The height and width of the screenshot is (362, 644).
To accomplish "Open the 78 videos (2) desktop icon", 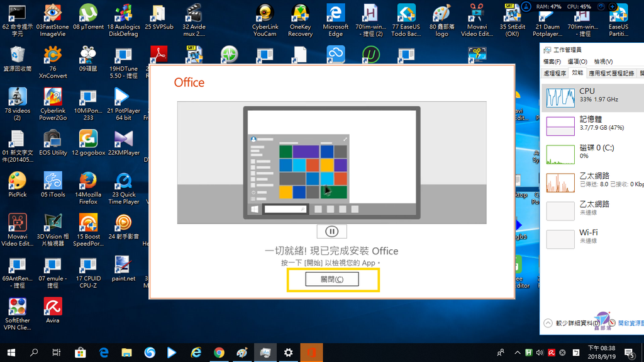I will pos(17,104).
